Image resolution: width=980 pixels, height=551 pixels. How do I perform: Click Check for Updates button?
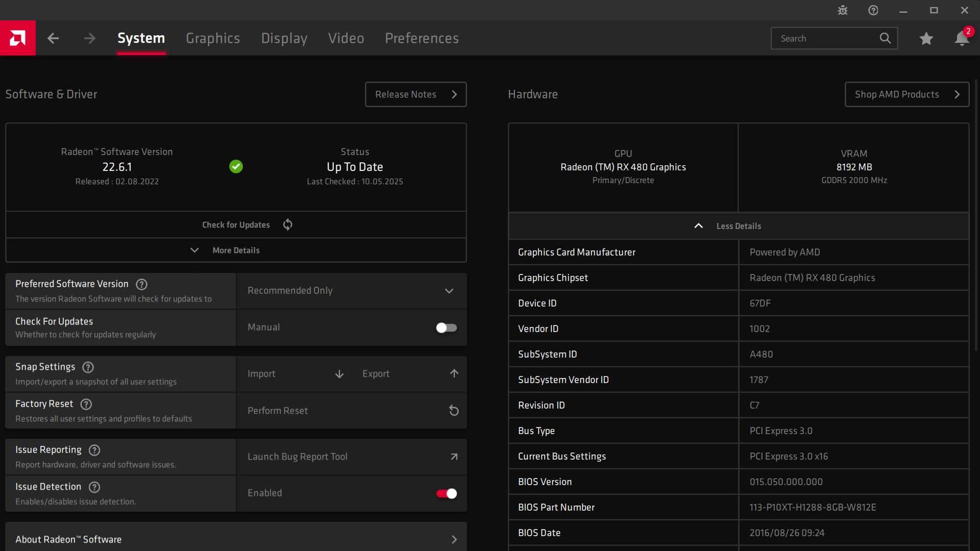tap(236, 225)
